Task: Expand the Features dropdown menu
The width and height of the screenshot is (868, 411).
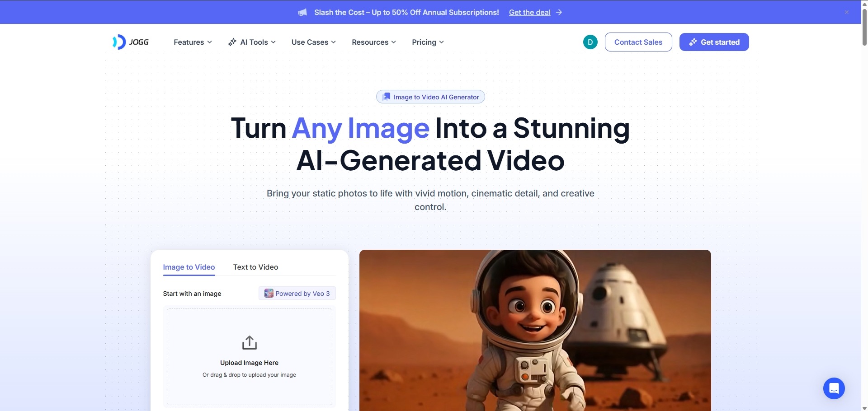Action: (x=193, y=42)
